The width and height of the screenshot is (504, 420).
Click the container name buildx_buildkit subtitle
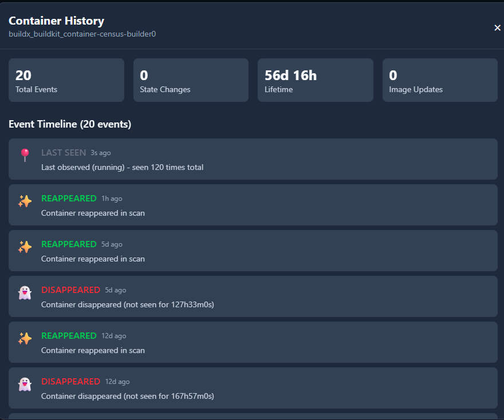pos(82,34)
